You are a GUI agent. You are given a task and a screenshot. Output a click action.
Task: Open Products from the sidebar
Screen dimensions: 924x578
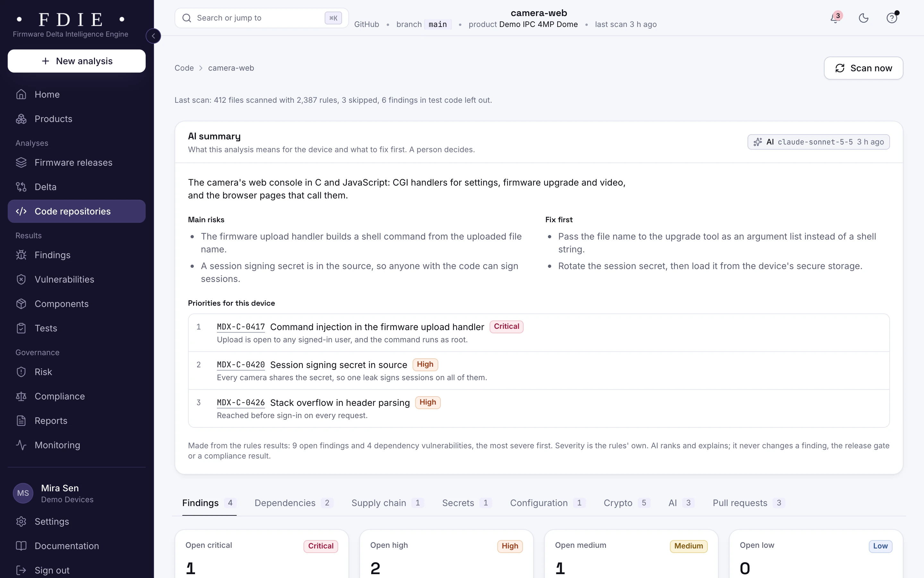(76, 118)
